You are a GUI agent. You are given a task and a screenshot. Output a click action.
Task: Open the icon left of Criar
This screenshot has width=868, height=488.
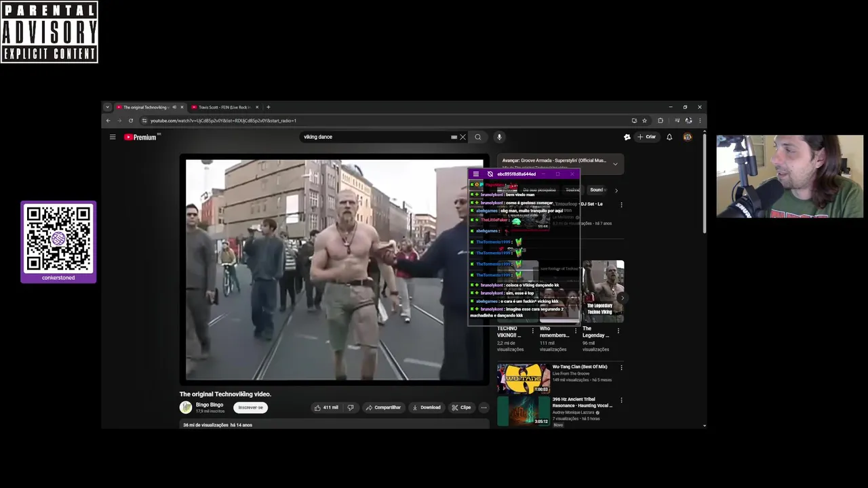(627, 137)
